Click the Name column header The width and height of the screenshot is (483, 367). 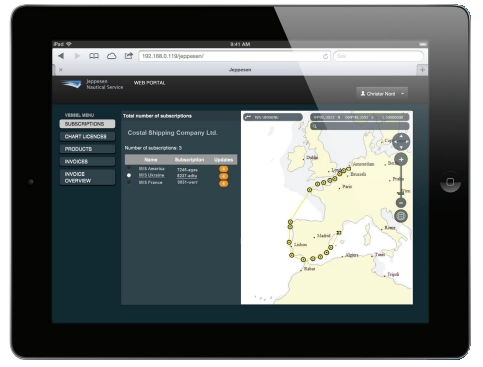(x=151, y=160)
